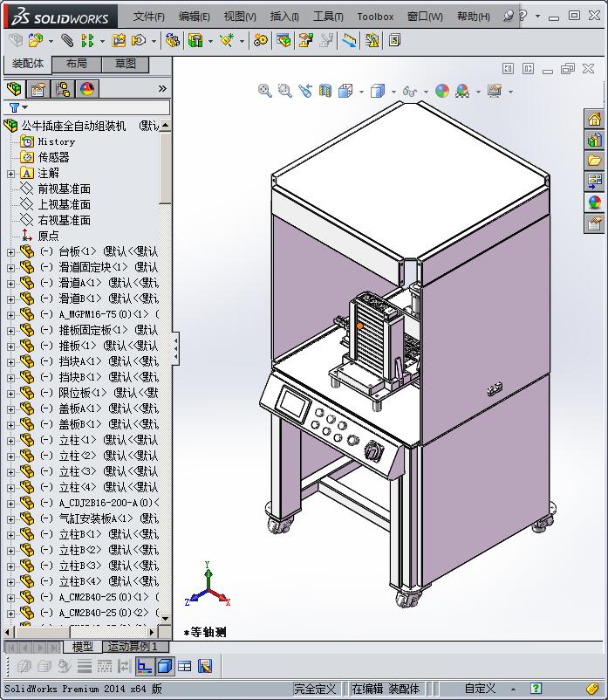
Task: Open the Display Style dropdown arrow
Action: tap(393, 92)
